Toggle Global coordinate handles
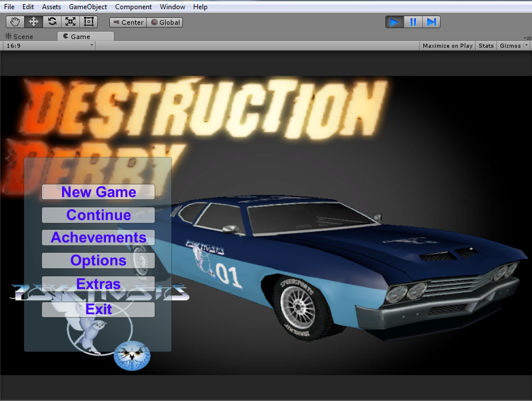The image size is (532, 401). 164,22
